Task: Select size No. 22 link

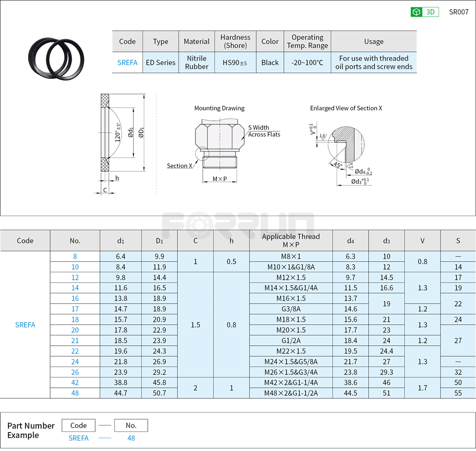Action: 75,351
